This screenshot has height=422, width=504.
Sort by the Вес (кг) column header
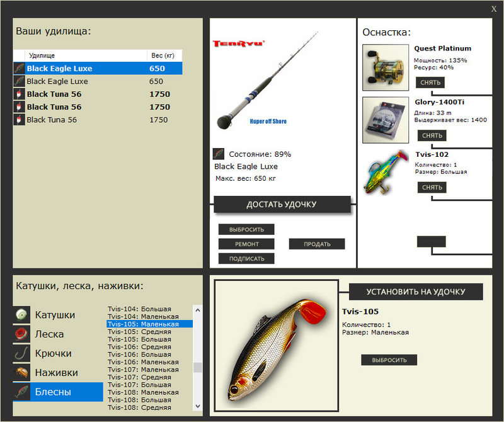(x=164, y=55)
